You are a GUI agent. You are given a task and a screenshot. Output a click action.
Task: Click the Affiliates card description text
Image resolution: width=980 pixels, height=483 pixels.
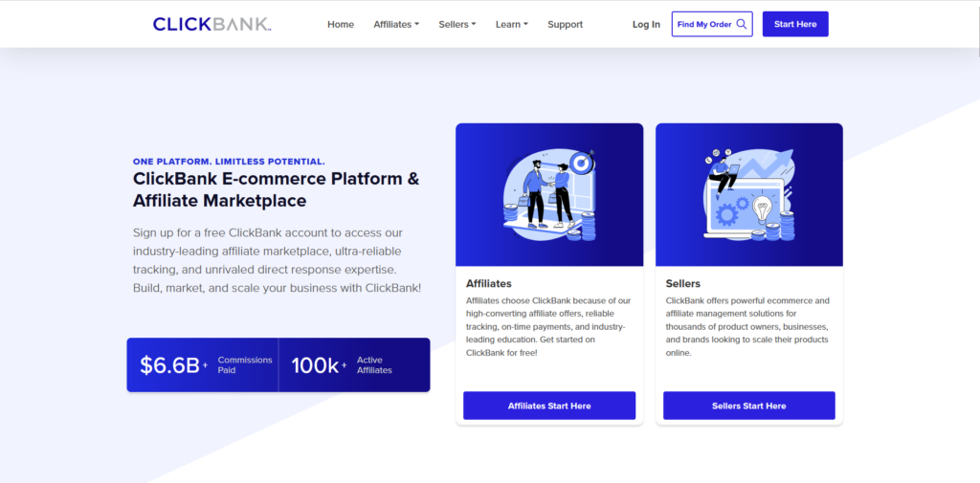coord(548,327)
